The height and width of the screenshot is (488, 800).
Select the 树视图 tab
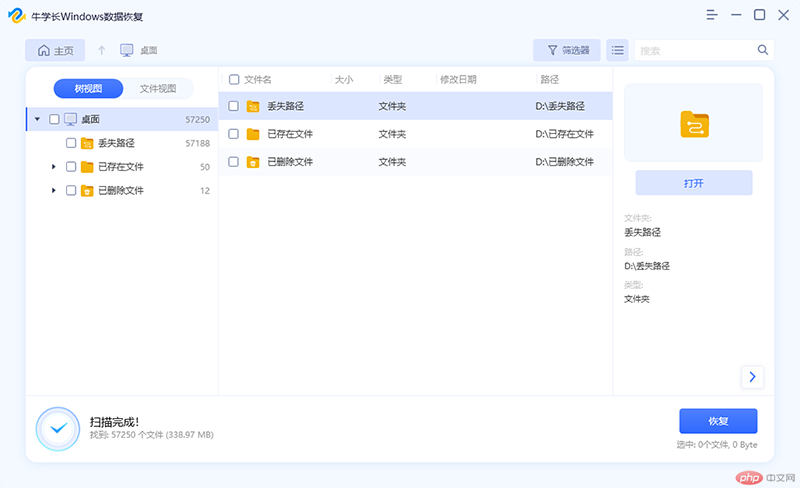[89, 89]
